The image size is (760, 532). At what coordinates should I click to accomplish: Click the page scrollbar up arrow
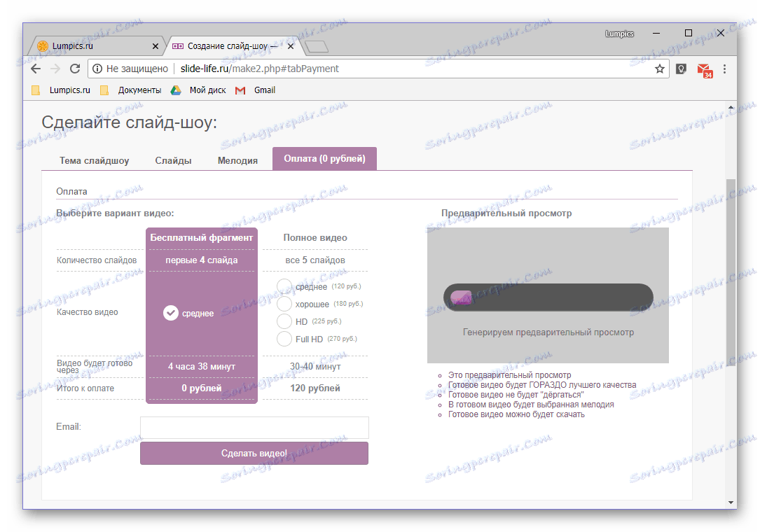[731, 108]
